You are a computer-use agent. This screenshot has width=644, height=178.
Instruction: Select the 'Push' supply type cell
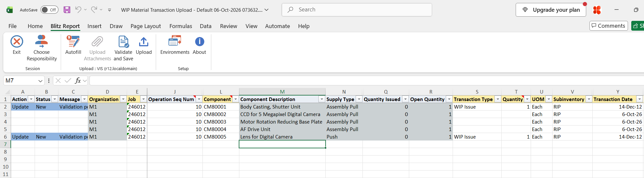[x=344, y=137]
